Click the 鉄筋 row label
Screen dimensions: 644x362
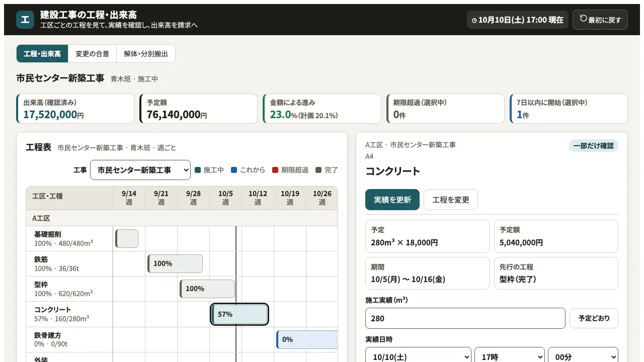69,264
